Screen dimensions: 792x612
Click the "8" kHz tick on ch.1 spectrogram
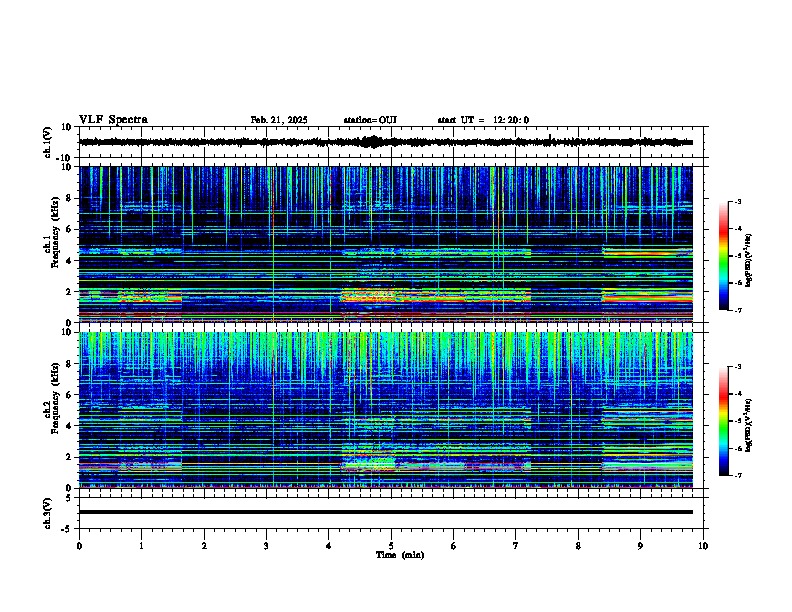tap(69, 198)
